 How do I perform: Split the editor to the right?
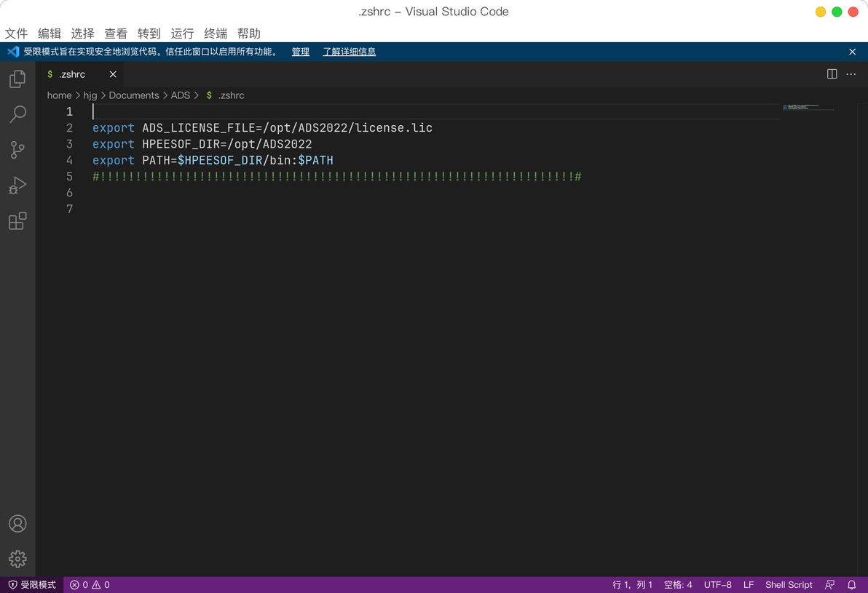(832, 74)
